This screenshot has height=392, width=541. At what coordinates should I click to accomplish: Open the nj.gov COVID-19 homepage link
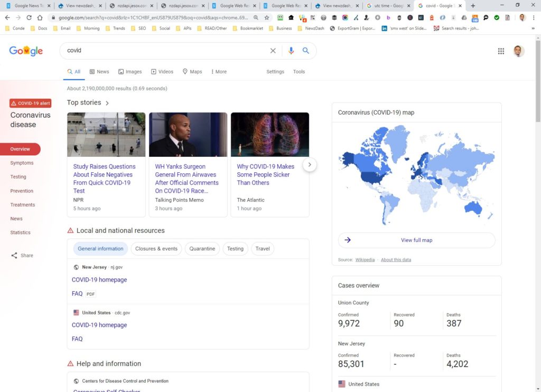[x=99, y=280]
